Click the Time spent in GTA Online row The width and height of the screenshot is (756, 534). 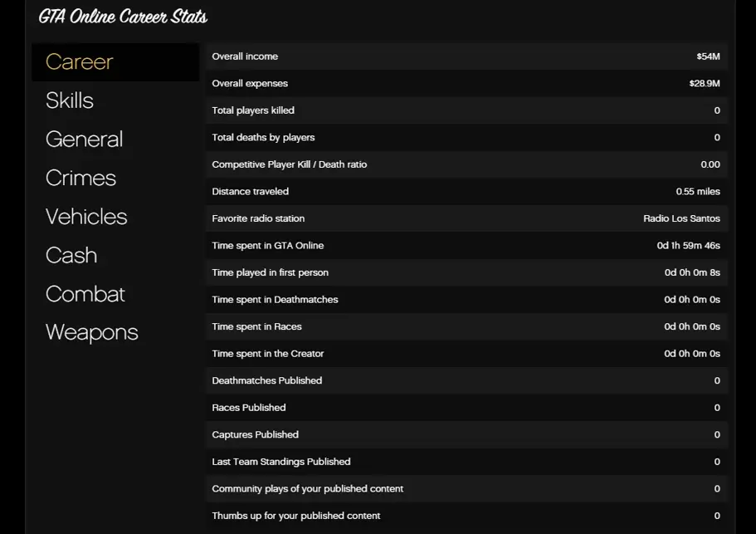coord(466,246)
